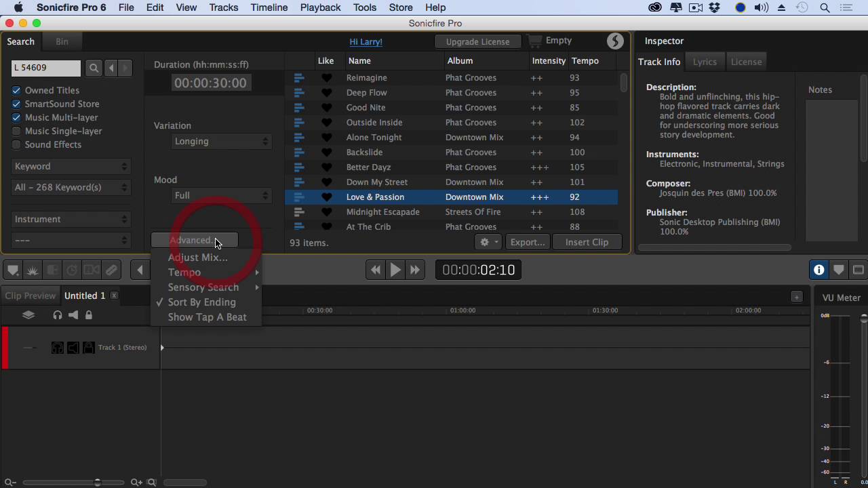Viewport: 868px width, 488px height.
Task: Open the Timeline menu in menu bar
Action: pyautogui.click(x=269, y=7)
